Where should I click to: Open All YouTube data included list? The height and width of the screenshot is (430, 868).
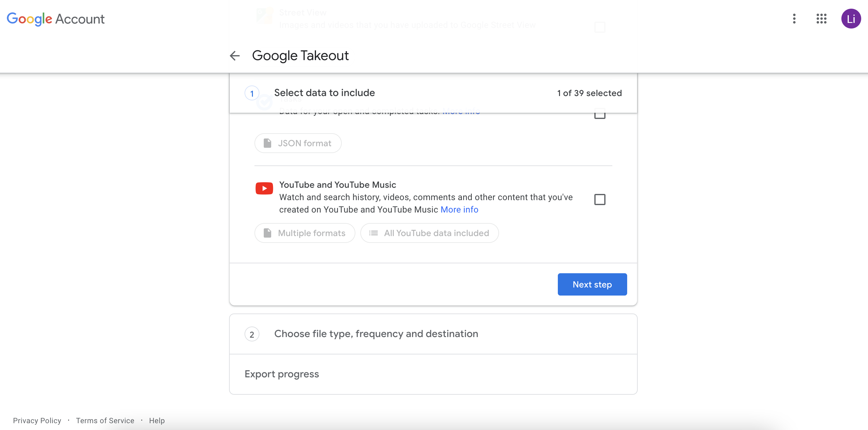pyautogui.click(x=429, y=233)
